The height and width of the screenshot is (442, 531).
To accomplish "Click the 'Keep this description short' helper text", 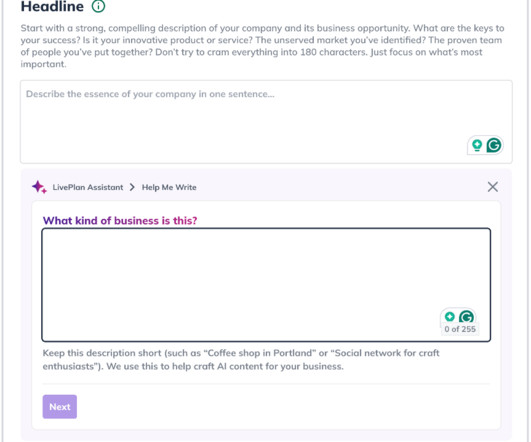I will (241, 360).
